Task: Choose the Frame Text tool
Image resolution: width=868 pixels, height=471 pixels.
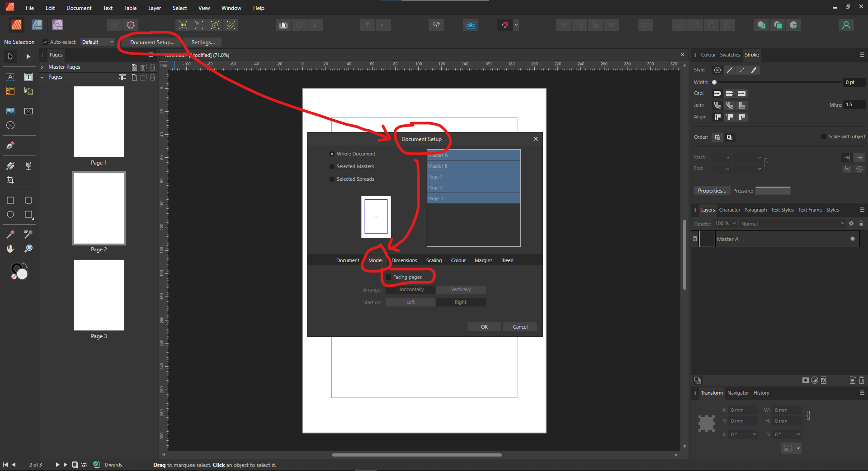Action: tap(28, 77)
